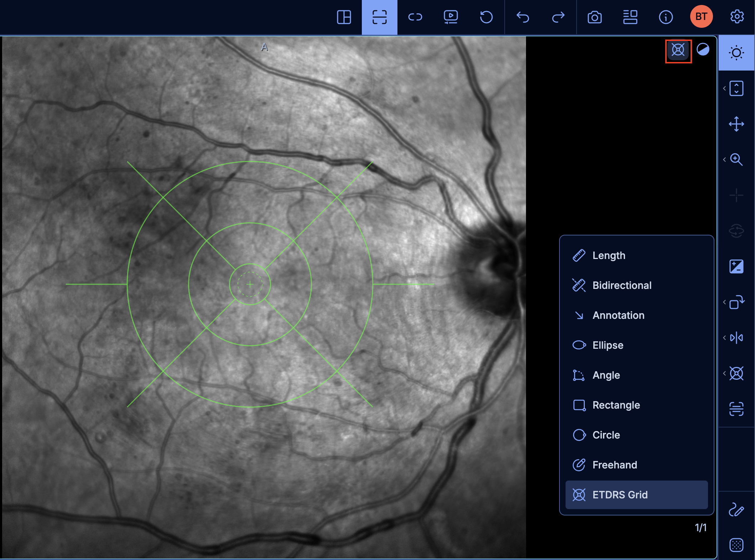Viewport: 755px width, 560px height.
Task: Open settings via the gear icon
Action: coord(737,16)
